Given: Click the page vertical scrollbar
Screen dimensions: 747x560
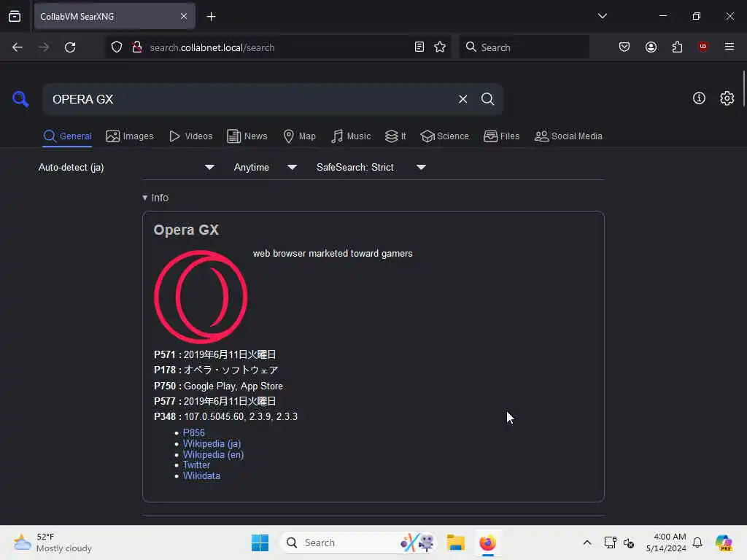Looking at the screenshot, I should 743,89.
